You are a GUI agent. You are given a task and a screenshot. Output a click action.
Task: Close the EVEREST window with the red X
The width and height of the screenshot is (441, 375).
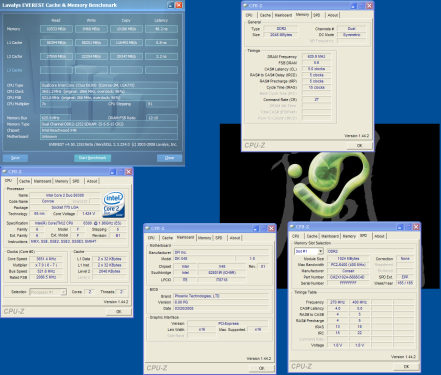point(179,5)
